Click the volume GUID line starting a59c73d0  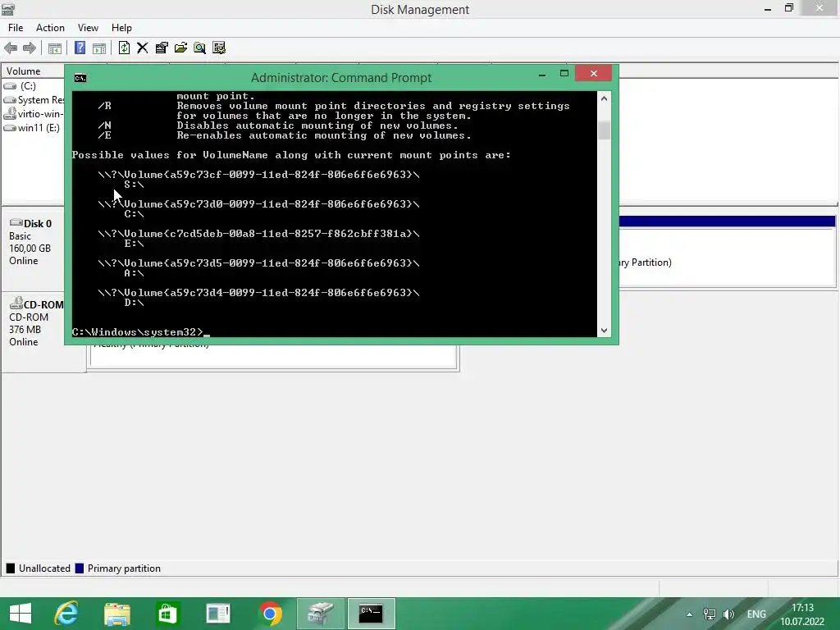(x=258, y=204)
